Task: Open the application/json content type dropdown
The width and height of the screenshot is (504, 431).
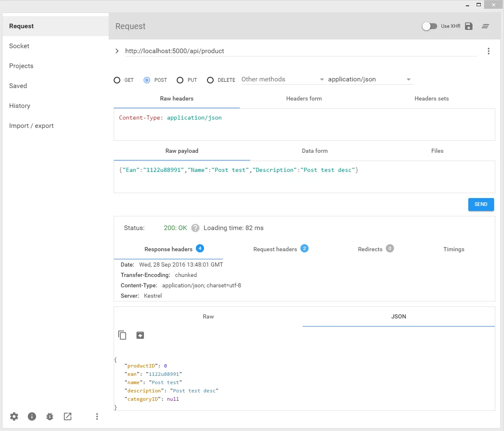Action: pyautogui.click(x=369, y=79)
